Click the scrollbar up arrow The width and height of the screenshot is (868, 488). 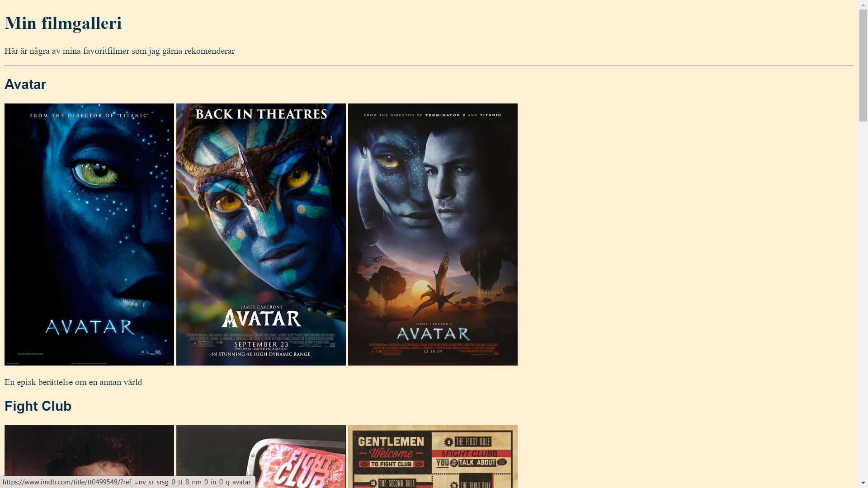pos(863,4)
